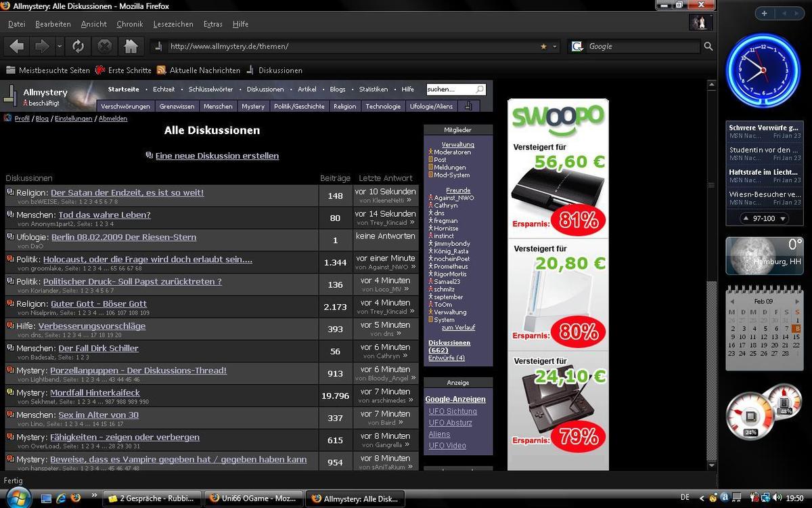The image size is (812, 508).
Task: Open the back/forward history dropdown arrow
Action: click(60, 46)
